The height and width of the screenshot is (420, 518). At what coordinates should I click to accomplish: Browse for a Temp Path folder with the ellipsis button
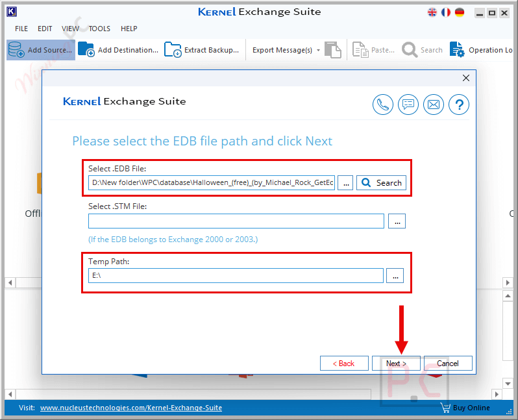point(395,276)
